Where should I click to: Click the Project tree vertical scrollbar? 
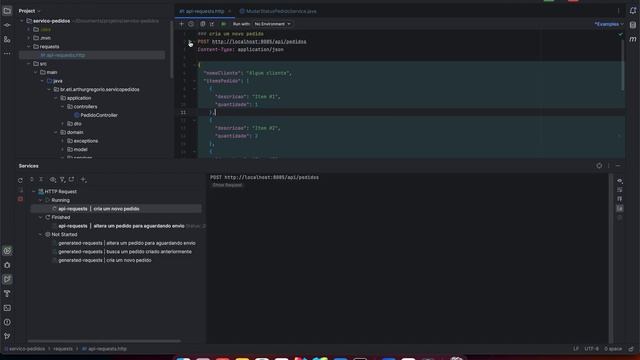[x=171, y=49]
